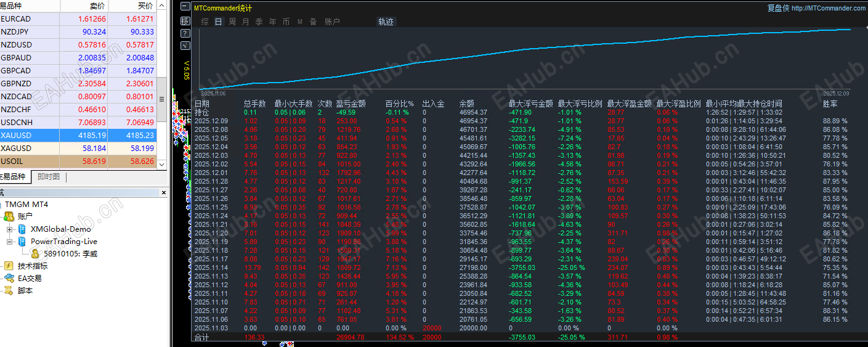Click the user icon beside 58910105
Image resolution: width=868 pixels, height=347 pixels.
(36, 254)
